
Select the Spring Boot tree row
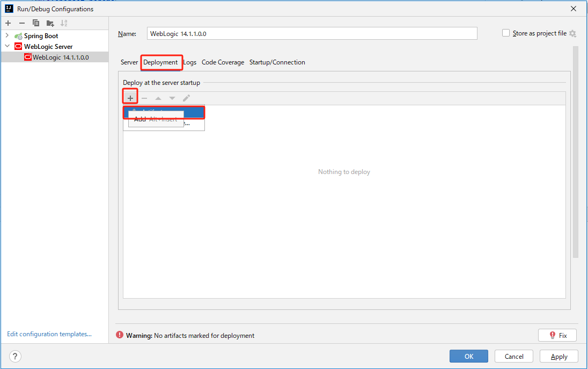tap(55, 36)
